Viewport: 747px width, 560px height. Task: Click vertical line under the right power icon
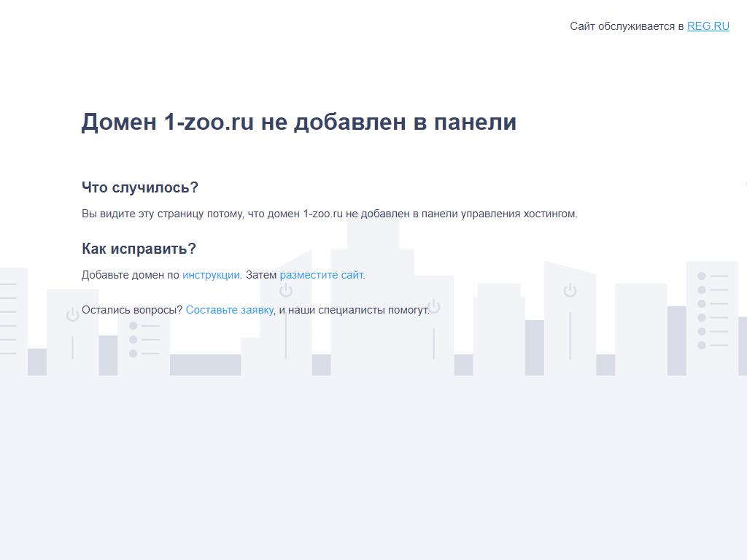pyautogui.click(x=570, y=335)
